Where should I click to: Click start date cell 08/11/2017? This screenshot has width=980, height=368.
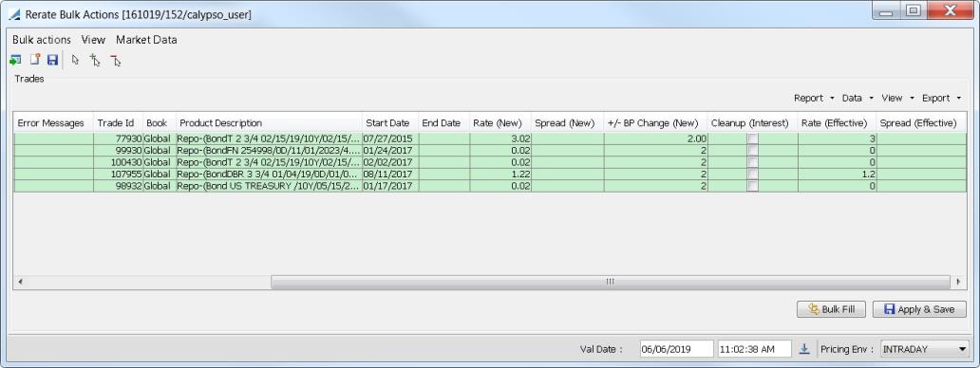(390, 174)
